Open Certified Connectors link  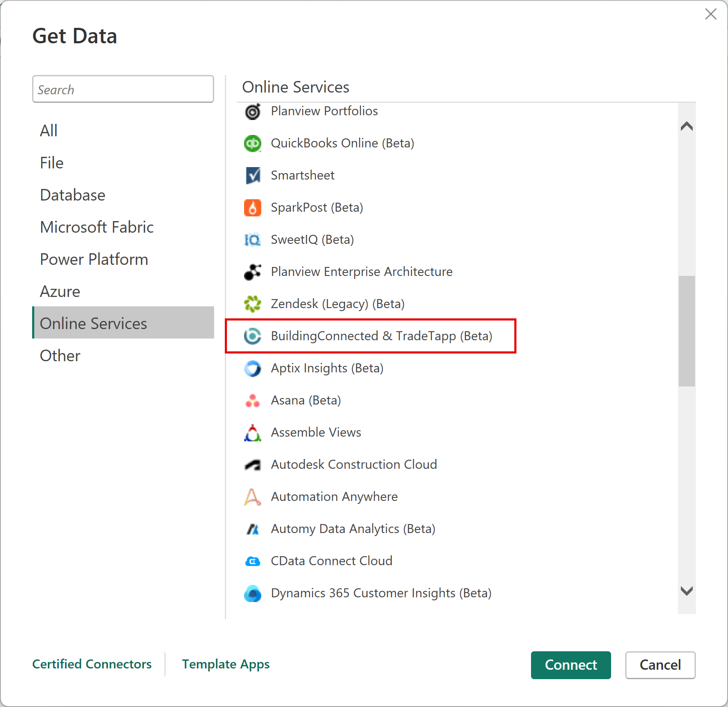tap(92, 664)
